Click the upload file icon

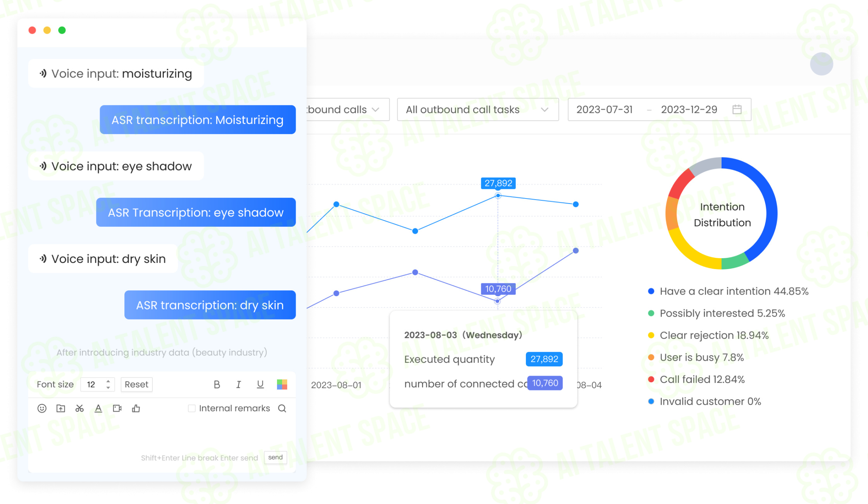click(61, 408)
